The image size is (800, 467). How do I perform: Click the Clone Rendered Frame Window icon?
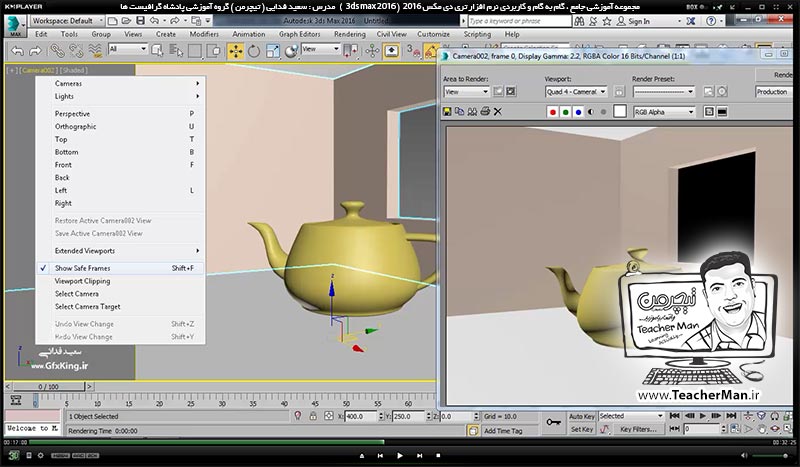(472, 111)
